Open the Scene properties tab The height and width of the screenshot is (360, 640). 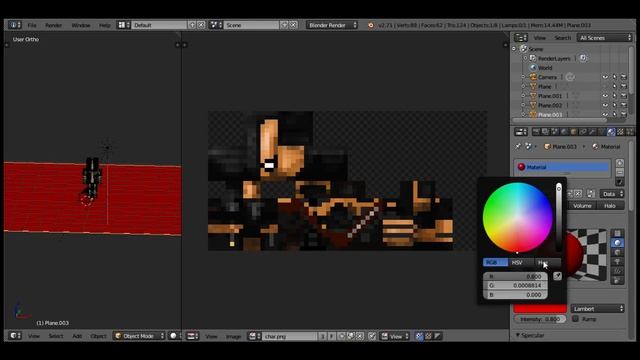coord(555,131)
